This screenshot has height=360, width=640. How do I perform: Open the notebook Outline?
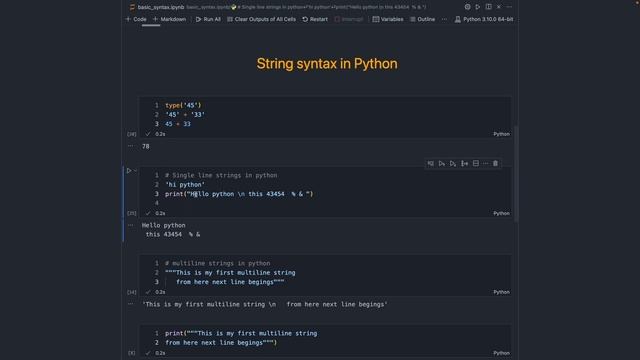pyautogui.click(x=422, y=19)
